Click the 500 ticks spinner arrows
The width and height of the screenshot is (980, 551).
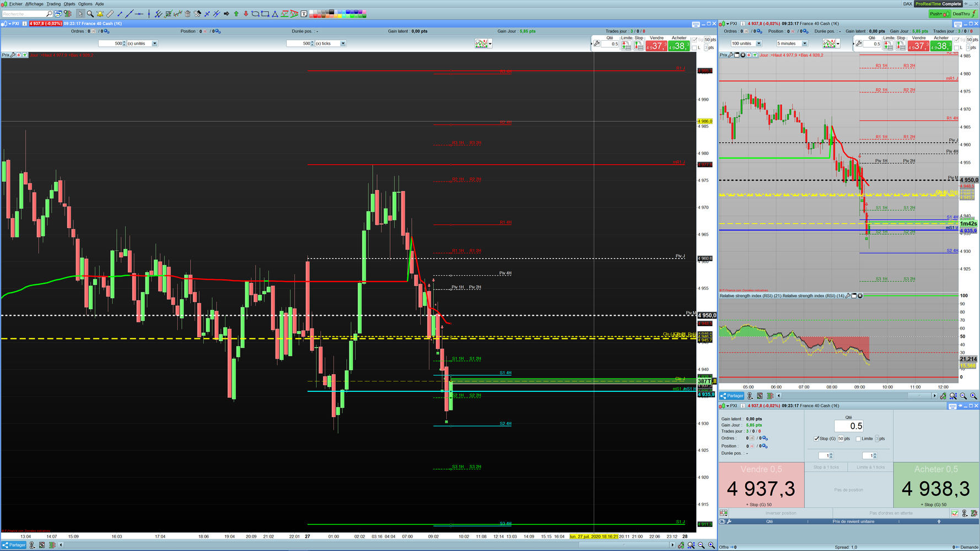click(x=313, y=44)
